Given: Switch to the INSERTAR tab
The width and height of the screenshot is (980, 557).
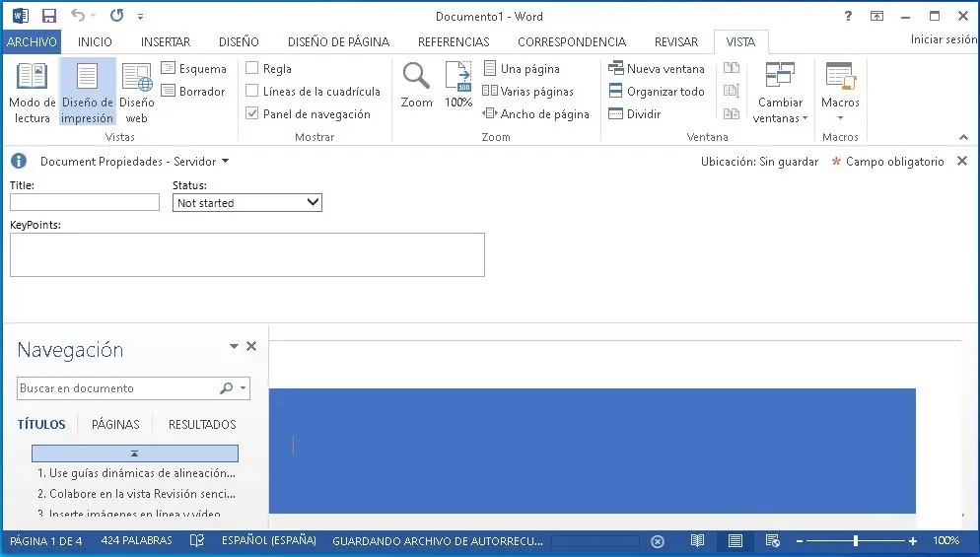Looking at the screenshot, I should click(166, 41).
